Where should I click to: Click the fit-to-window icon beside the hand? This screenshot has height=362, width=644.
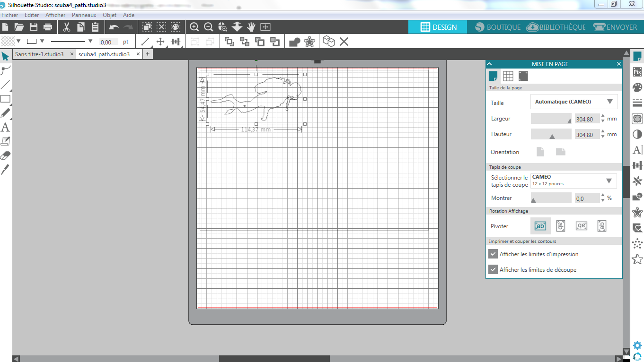[x=265, y=27]
